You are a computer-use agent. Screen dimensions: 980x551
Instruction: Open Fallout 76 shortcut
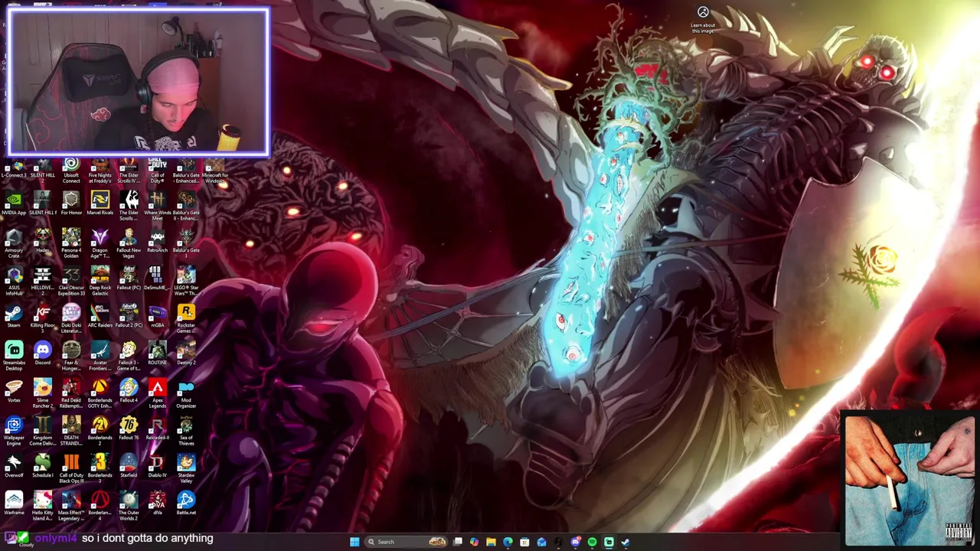point(129,429)
